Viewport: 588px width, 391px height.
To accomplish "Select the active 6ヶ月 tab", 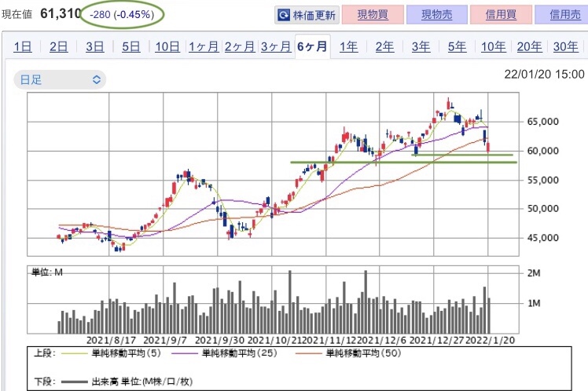I will tap(312, 47).
